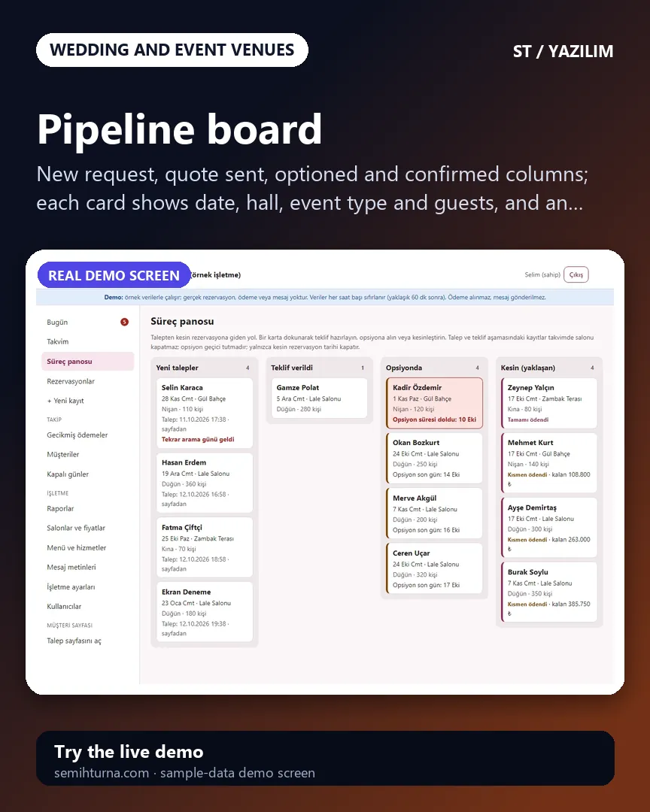Viewport: 650px width, 812px height.
Task: Click 'Tekrar arama günü geldi' warning text
Action: coord(198,439)
